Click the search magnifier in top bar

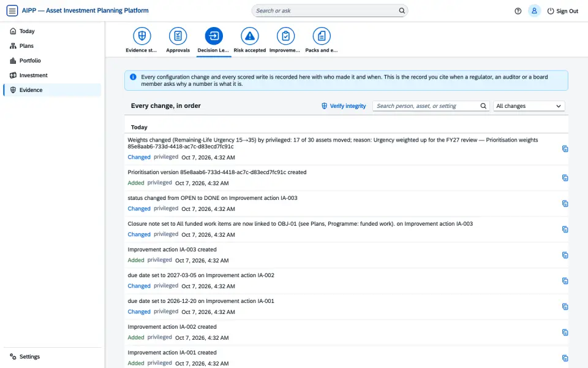tap(402, 10)
